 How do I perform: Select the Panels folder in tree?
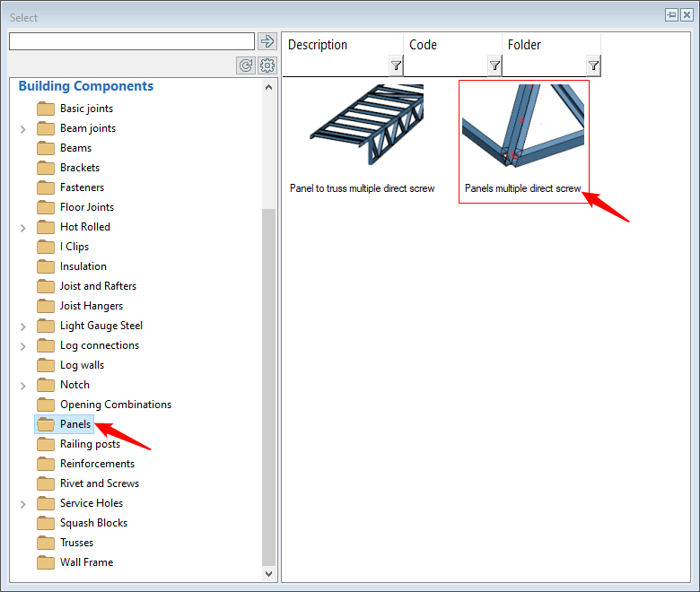click(75, 424)
